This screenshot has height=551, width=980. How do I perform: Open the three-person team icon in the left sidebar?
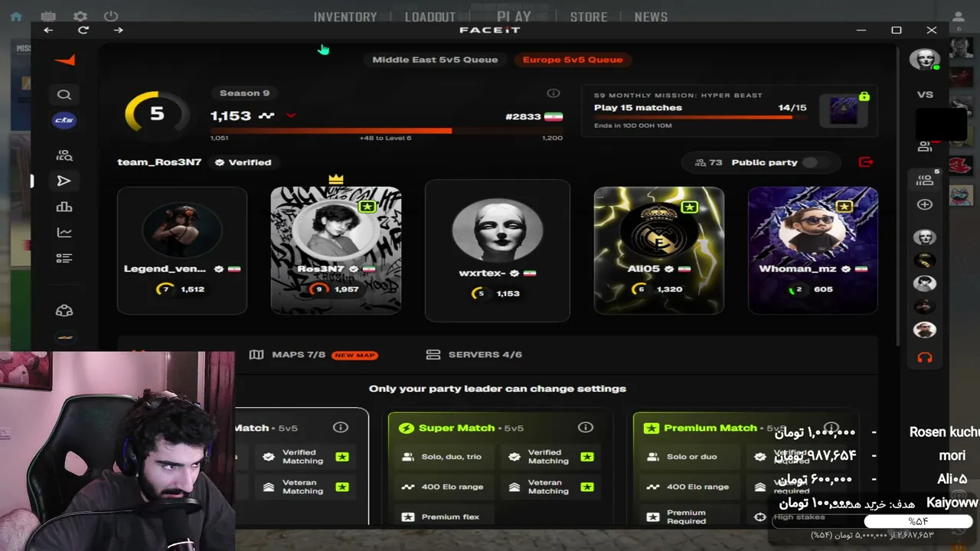coord(64,310)
